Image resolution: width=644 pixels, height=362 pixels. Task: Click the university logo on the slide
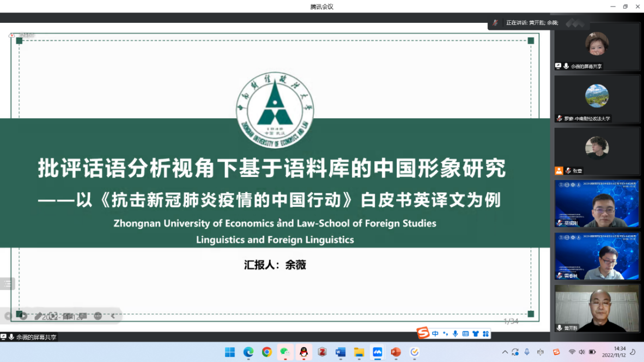[x=275, y=110]
